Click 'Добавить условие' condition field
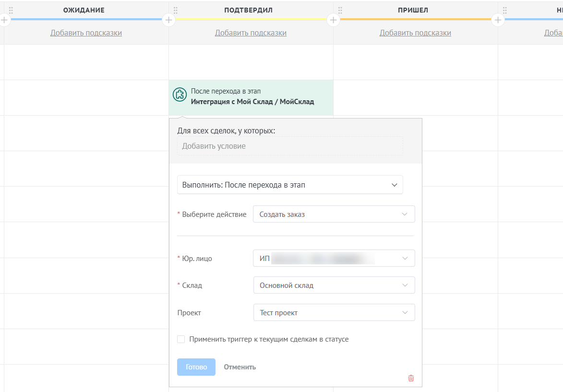Image resolution: width=563 pixels, height=392 pixels. pyautogui.click(x=290, y=146)
